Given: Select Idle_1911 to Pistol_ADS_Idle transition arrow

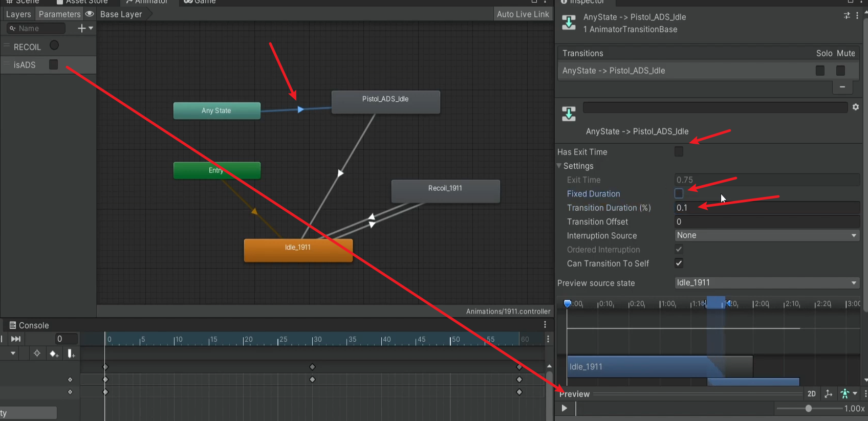Looking at the screenshot, I should pyautogui.click(x=340, y=173).
